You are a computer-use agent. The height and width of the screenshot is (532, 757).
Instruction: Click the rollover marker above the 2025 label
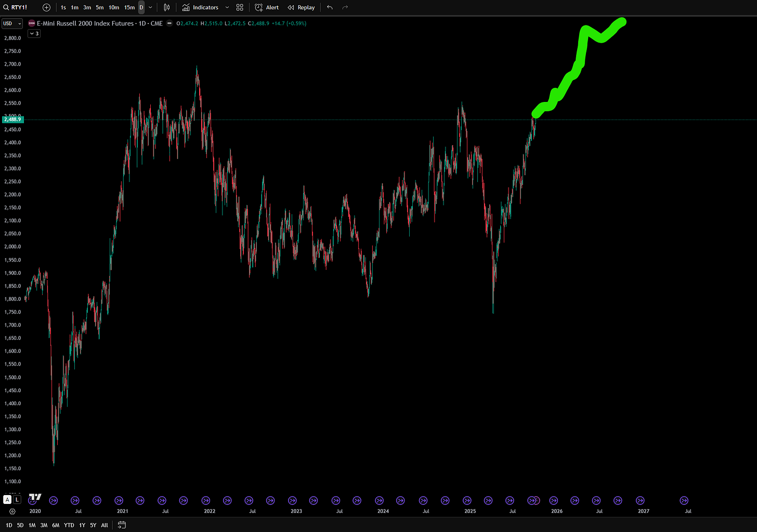466,500
